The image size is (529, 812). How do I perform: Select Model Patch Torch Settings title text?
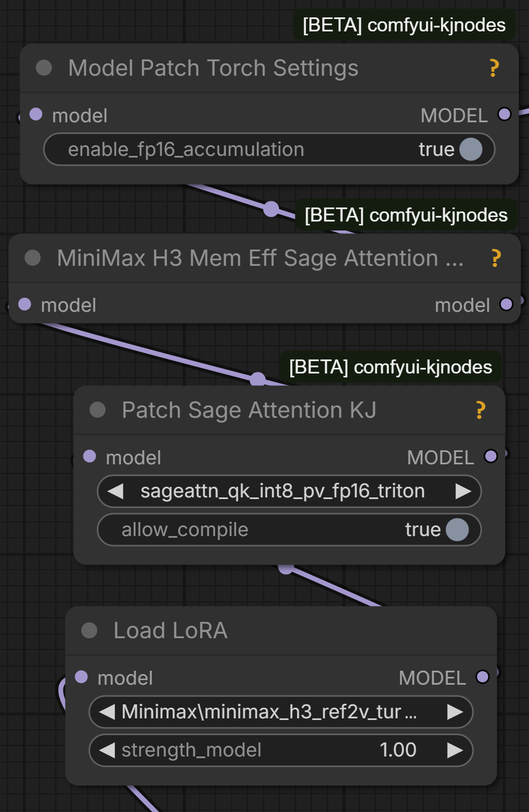click(x=214, y=68)
